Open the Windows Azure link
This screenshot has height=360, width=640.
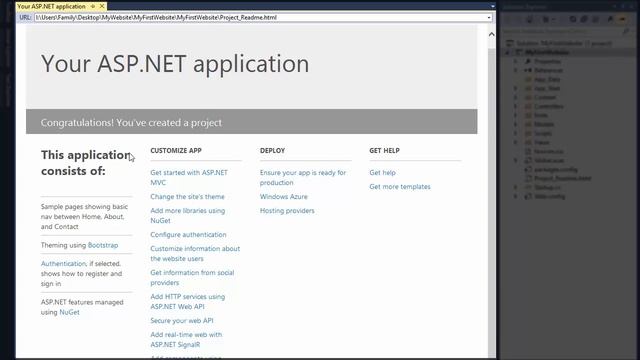284,197
